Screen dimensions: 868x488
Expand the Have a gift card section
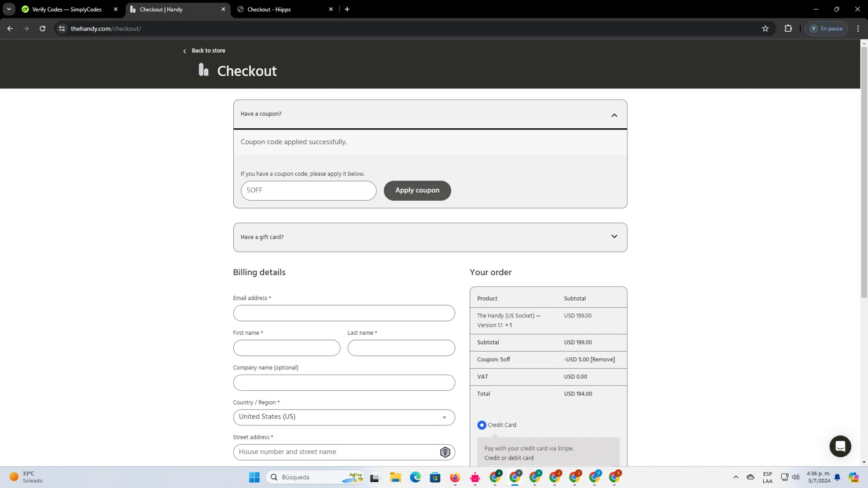click(614, 236)
